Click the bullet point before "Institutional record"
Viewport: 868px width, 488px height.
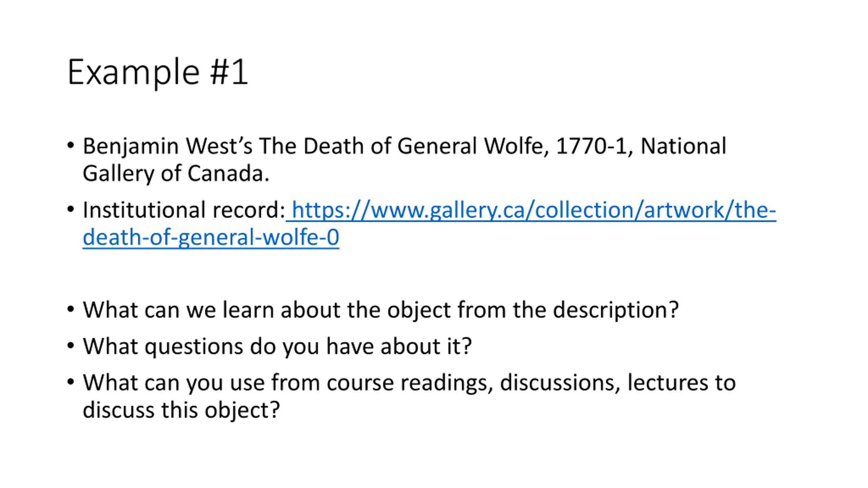pos(71,209)
